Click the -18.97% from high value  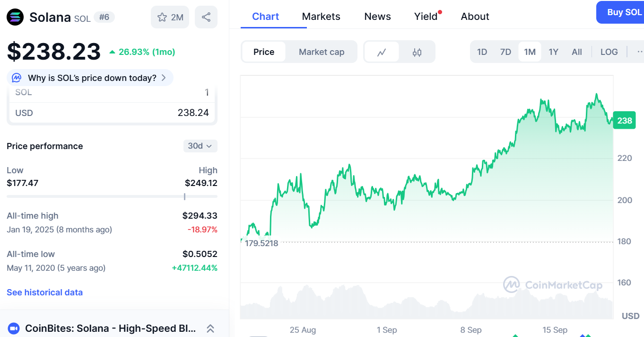202,230
